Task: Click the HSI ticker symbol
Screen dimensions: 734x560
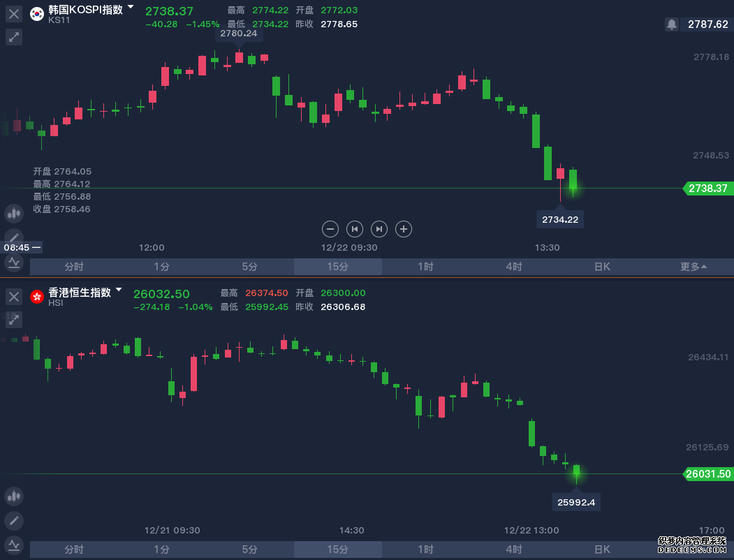Action: (x=56, y=302)
